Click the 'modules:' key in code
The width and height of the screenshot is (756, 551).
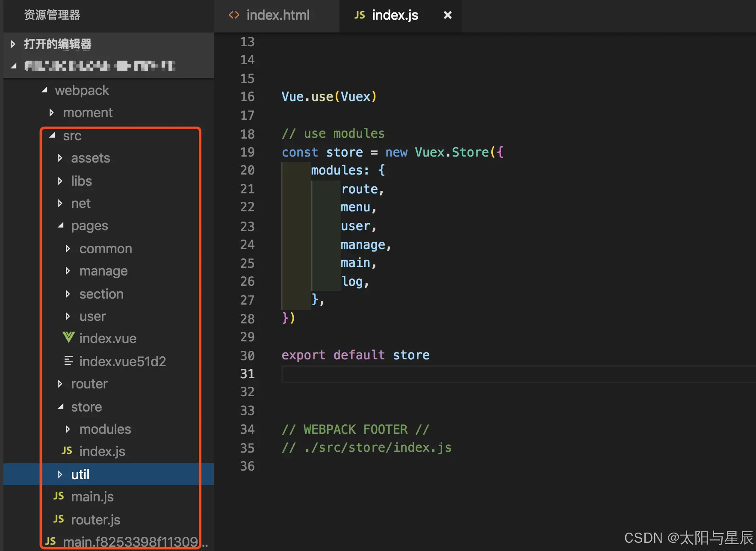pyautogui.click(x=340, y=170)
